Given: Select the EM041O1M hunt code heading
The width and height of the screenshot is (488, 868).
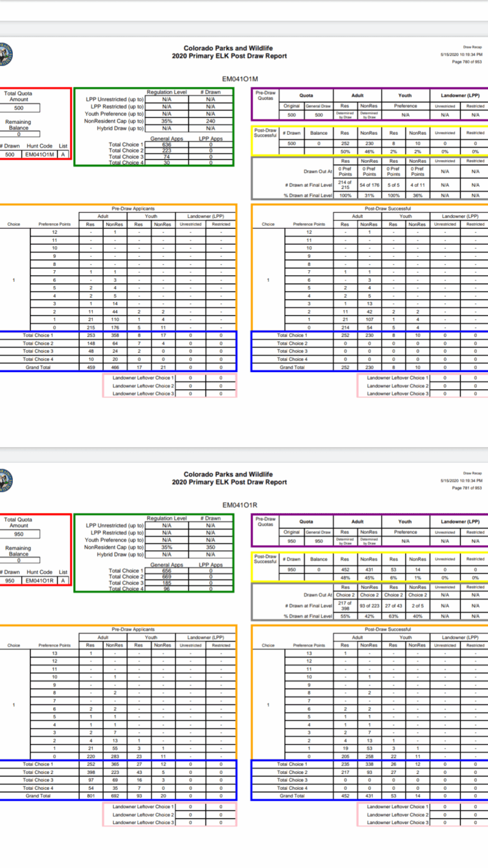Looking at the screenshot, I should 240,79.
